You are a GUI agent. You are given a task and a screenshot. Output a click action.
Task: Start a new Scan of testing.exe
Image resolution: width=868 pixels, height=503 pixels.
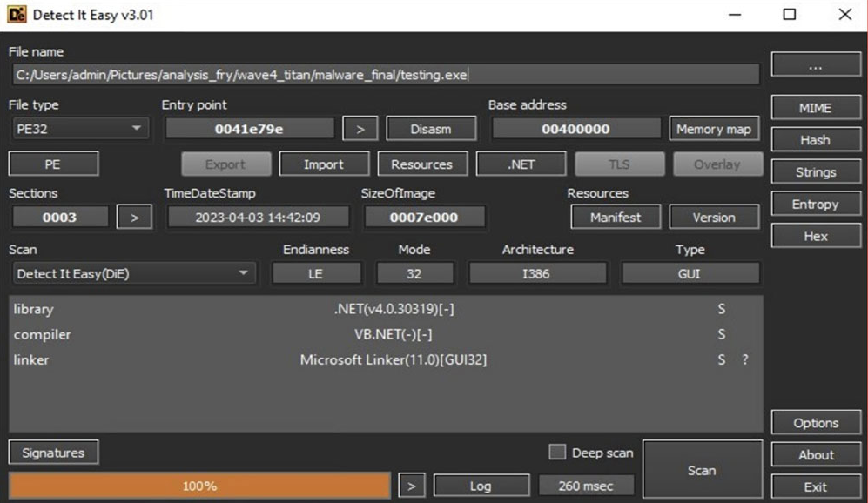tap(703, 469)
